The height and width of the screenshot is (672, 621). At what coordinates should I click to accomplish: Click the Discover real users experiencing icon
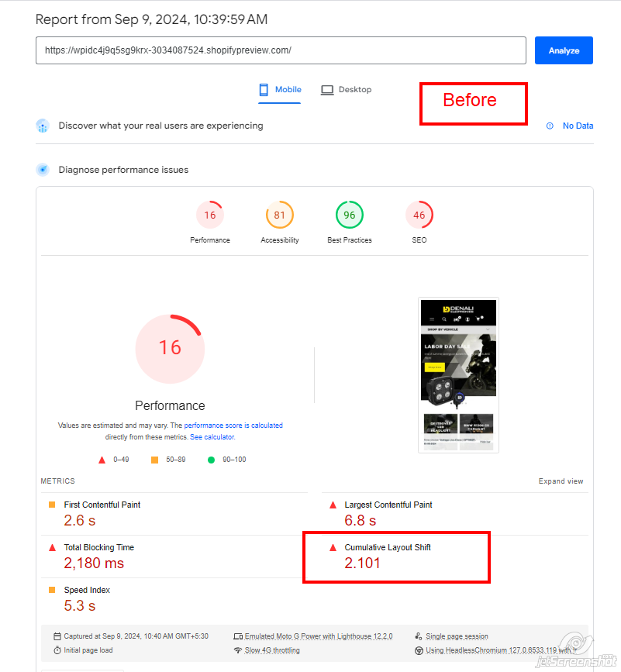pos(43,126)
